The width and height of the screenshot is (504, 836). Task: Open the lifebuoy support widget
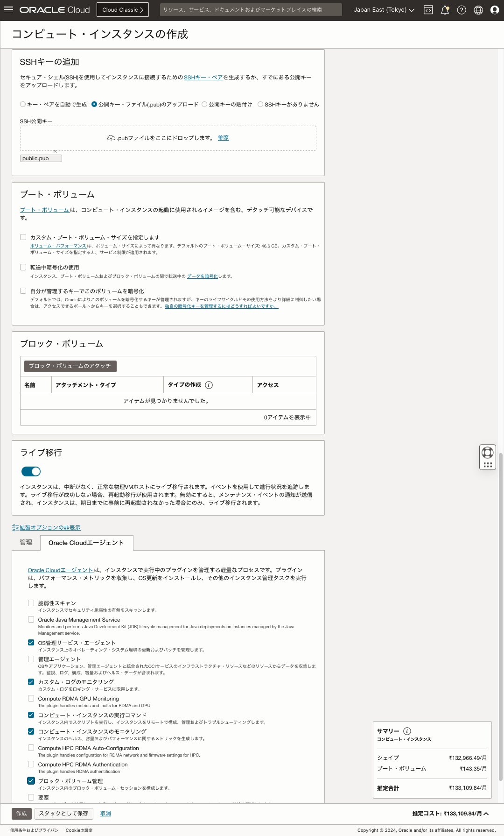488,452
